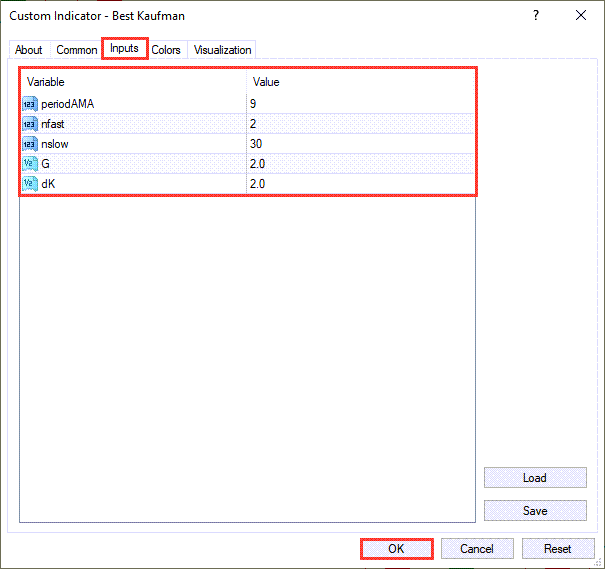Reset the inputs to defaults
Screen dimensions: 605x569
[557, 548]
